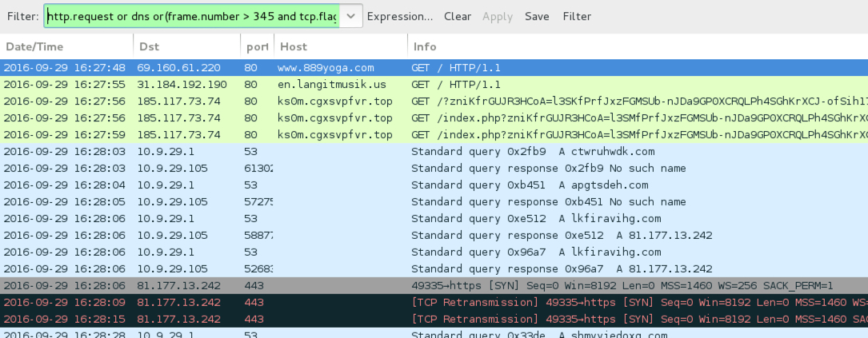868x338 pixels.
Task: Click the Filter button after Save
Action: tap(577, 16)
